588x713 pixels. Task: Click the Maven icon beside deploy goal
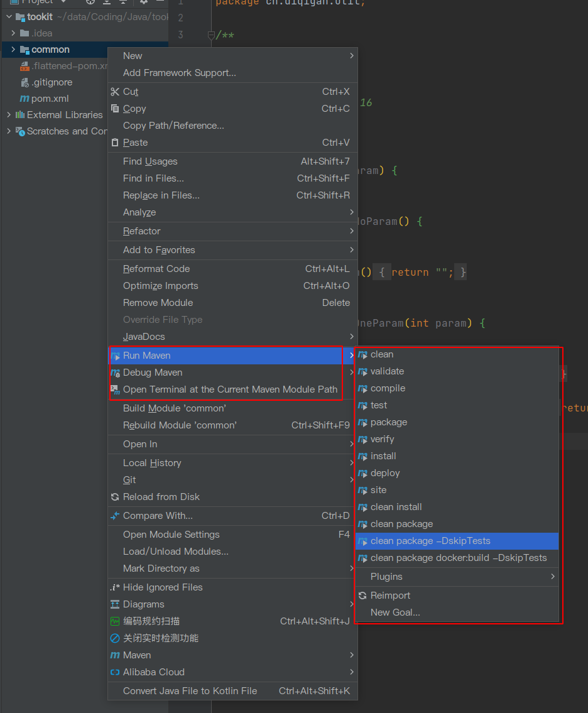point(362,474)
